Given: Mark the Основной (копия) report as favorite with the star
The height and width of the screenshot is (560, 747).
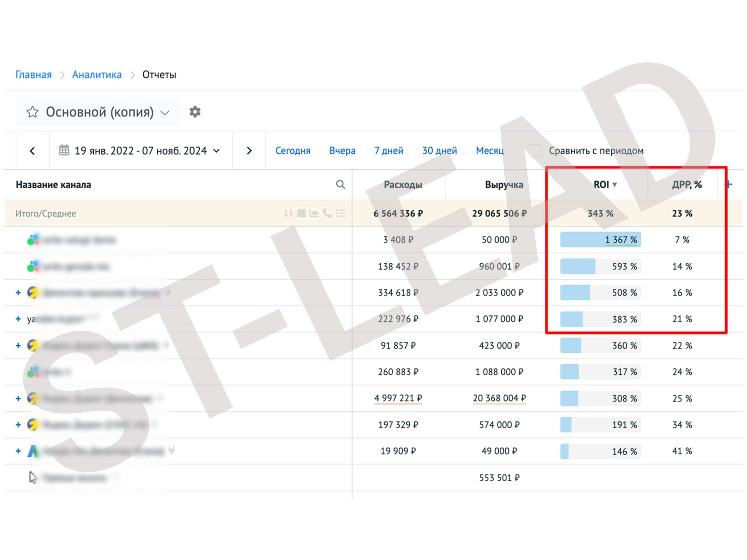Looking at the screenshot, I should (32, 112).
